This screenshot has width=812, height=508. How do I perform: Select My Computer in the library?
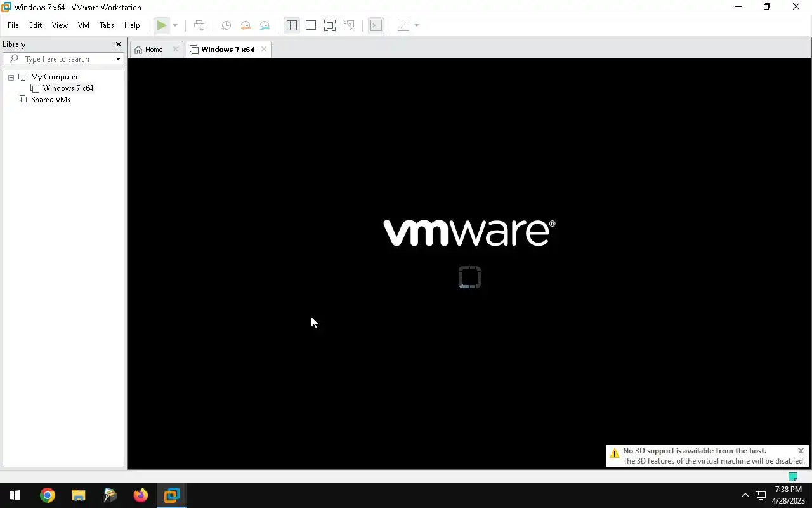click(55, 77)
